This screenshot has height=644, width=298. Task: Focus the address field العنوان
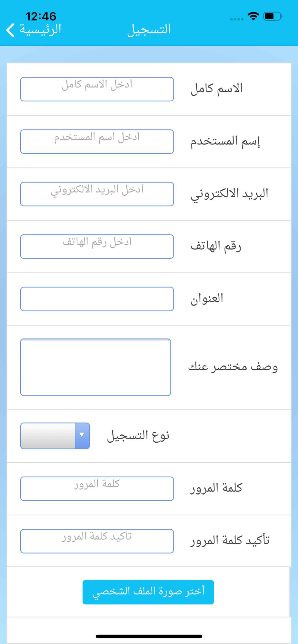97,299
